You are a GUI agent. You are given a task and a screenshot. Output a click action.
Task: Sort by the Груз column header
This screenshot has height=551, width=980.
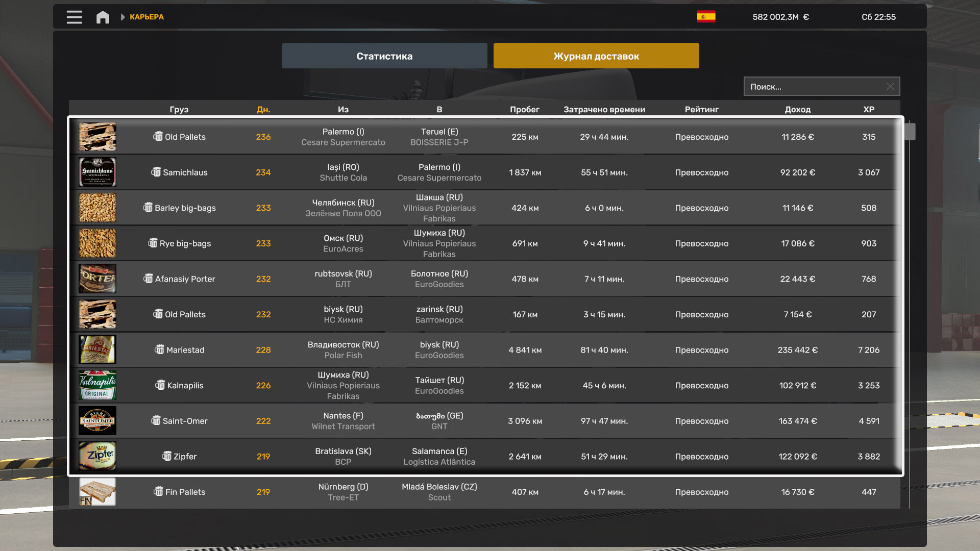tap(179, 109)
